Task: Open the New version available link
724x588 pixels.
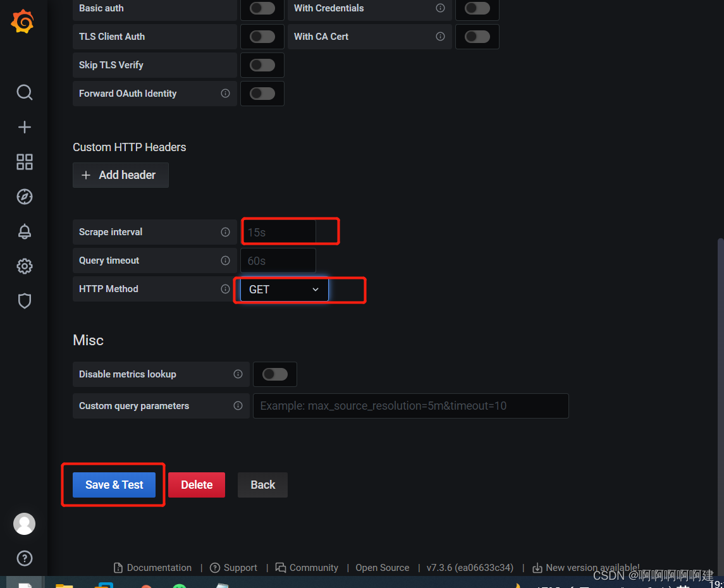Action: (586, 568)
